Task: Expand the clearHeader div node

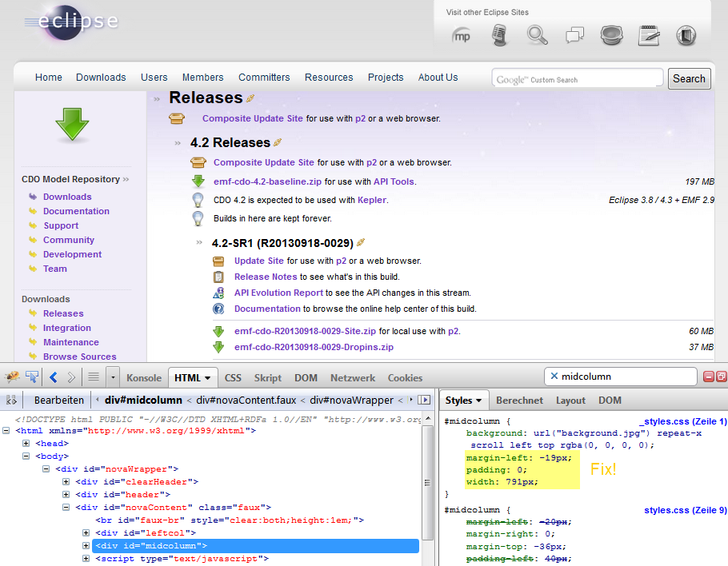Action: pyautogui.click(x=66, y=481)
